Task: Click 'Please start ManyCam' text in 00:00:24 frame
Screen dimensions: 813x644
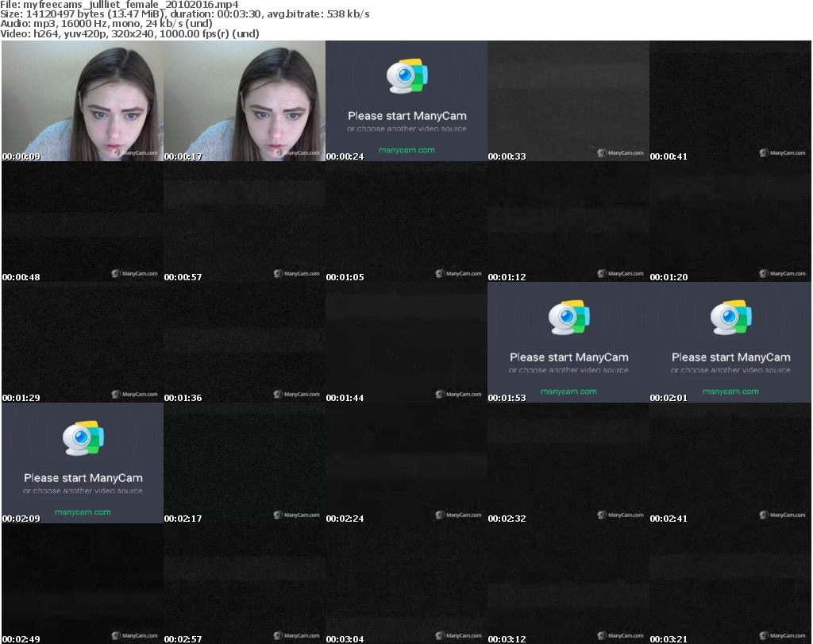Action: (407, 116)
